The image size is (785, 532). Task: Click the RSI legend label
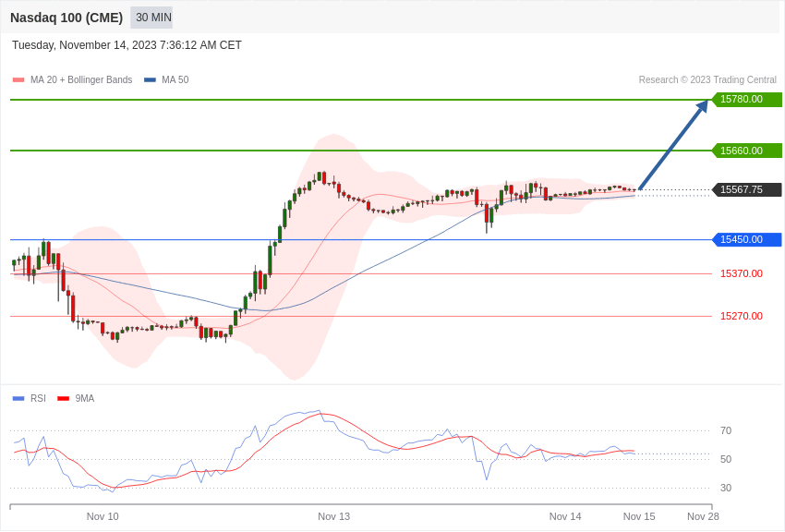(38, 398)
